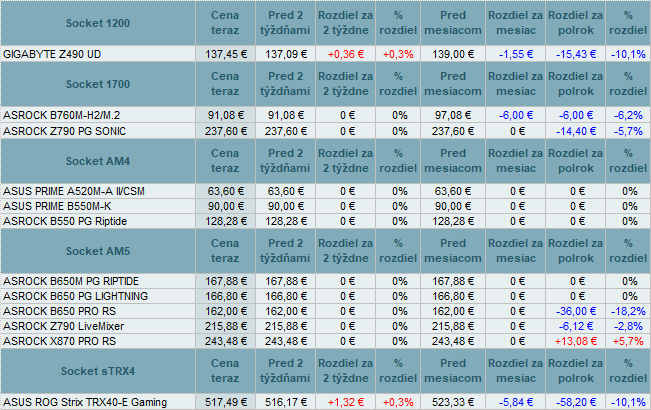Select the 137,45 € current price cell
This screenshot has height=410, width=651.
click(225, 54)
